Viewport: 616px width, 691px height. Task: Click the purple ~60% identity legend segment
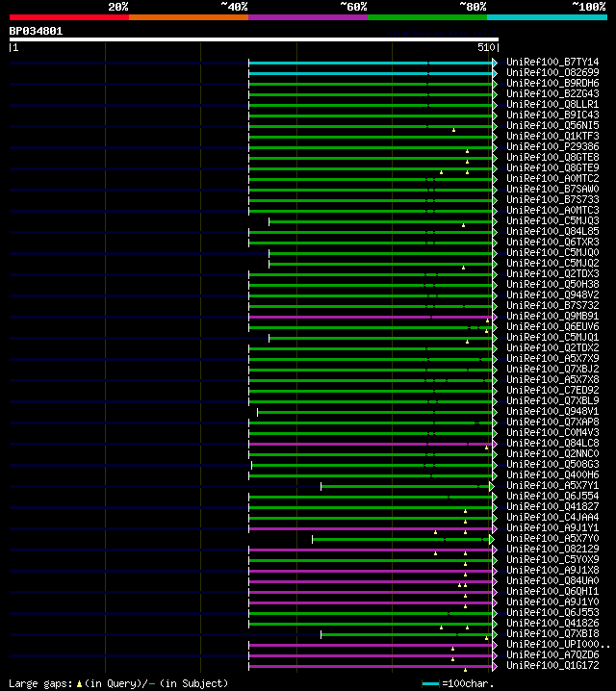click(308, 17)
